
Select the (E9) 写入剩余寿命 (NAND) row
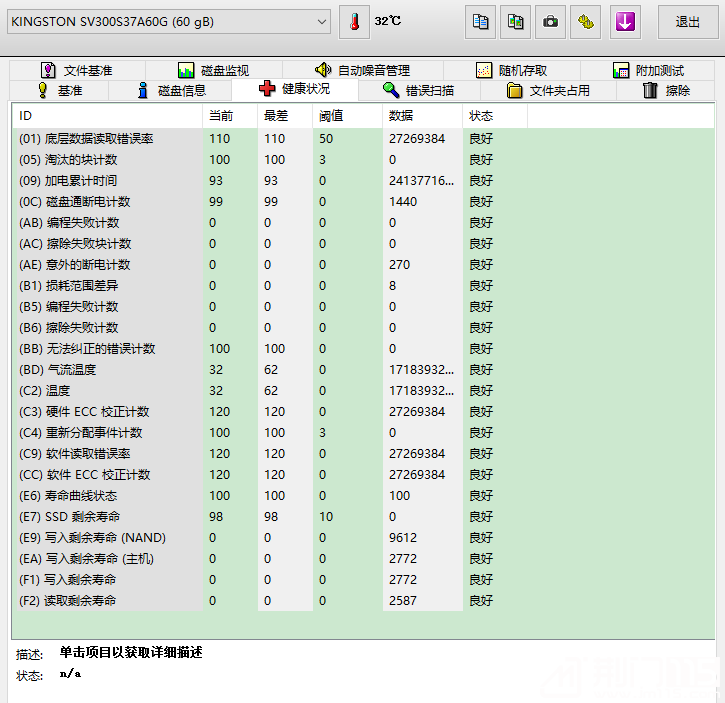tap(363, 537)
